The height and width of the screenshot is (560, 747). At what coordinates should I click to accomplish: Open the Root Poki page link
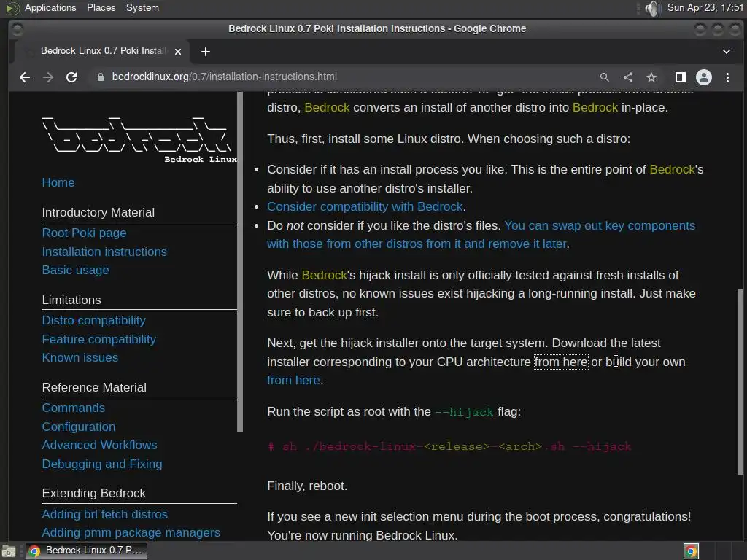coord(85,233)
